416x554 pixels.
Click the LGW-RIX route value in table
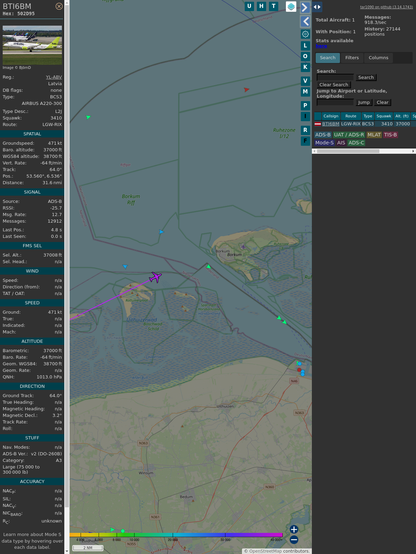(350, 124)
